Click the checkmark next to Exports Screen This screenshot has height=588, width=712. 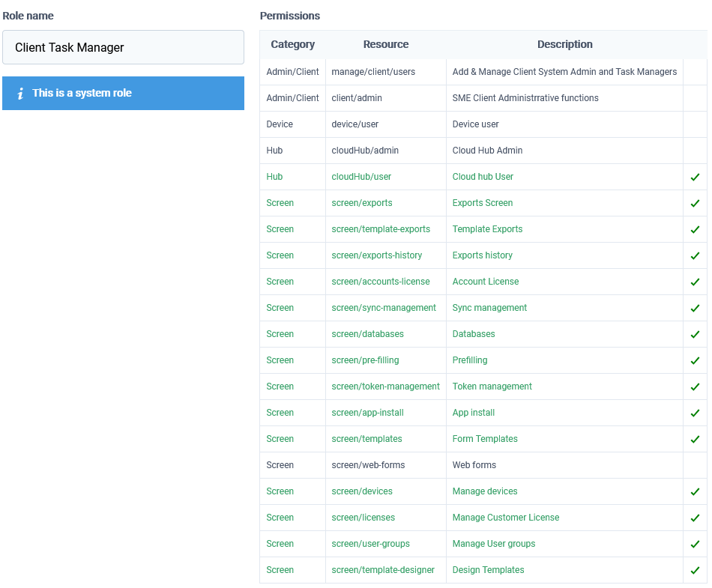click(x=695, y=203)
